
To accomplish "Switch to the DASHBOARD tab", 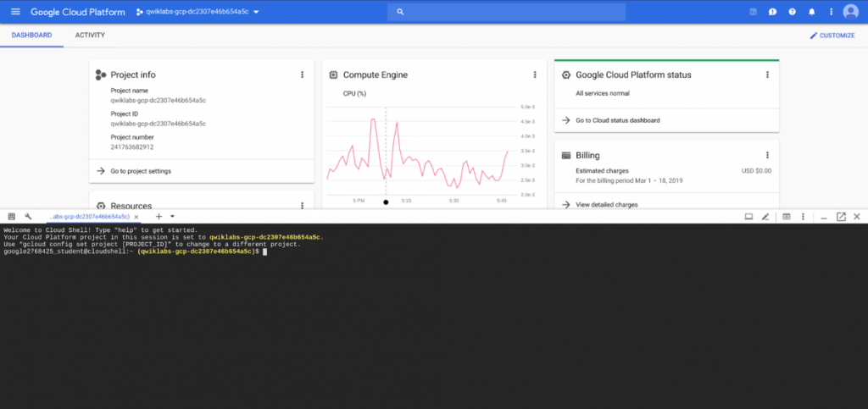I will coord(31,36).
